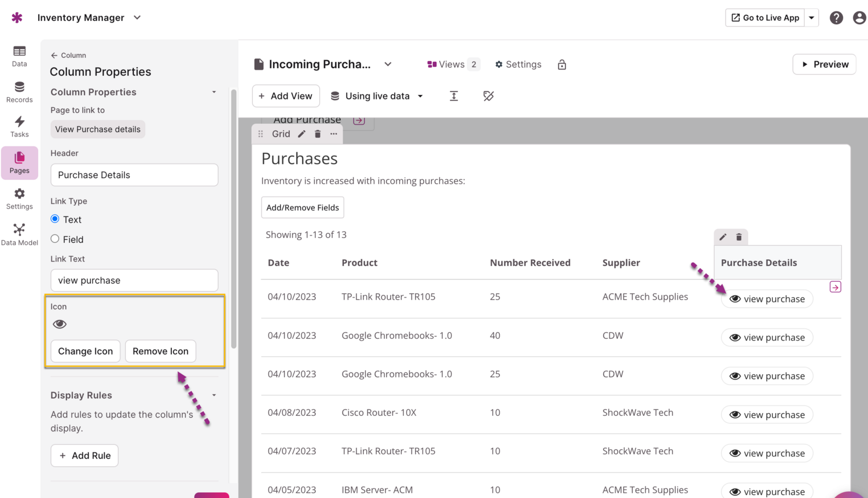Open the Data section in sidebar
This screenshot has width=868, height=498.
click(x=19, y=56)
